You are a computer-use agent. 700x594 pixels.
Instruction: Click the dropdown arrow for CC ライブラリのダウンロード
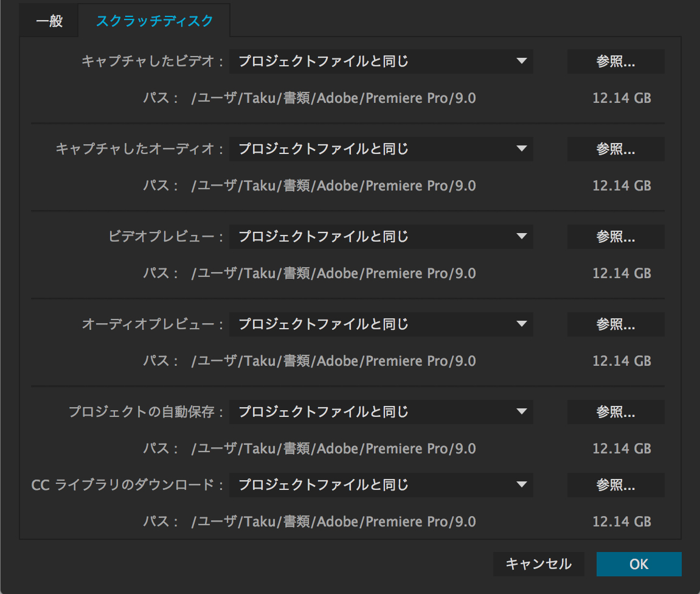click(521, 484)
